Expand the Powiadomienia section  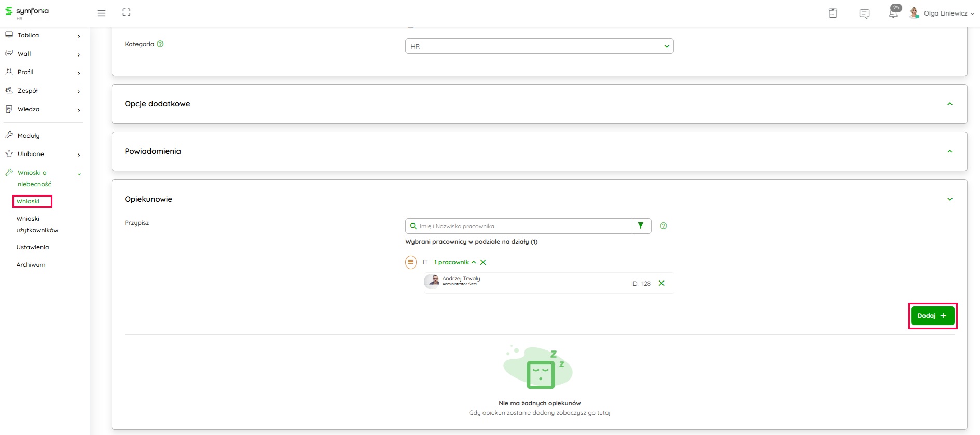(949, 151)
